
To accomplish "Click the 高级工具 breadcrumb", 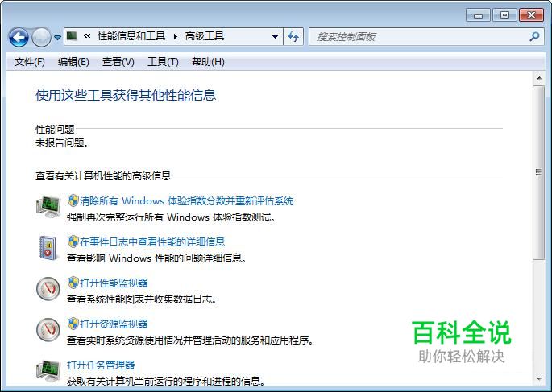I will click(x=205, y=36).
